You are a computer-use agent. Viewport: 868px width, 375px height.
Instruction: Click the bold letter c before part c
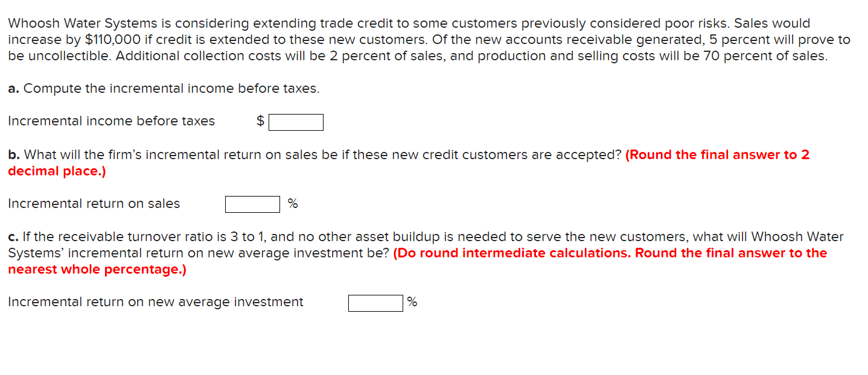pos(11,236)
